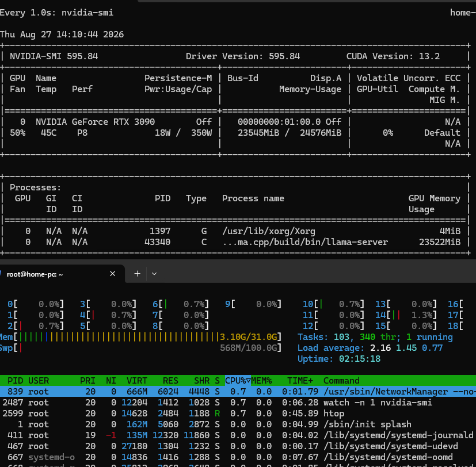Sort by MEM% column header
The height and width of the screenshot is (467, 476).
[x=261, y=380]
